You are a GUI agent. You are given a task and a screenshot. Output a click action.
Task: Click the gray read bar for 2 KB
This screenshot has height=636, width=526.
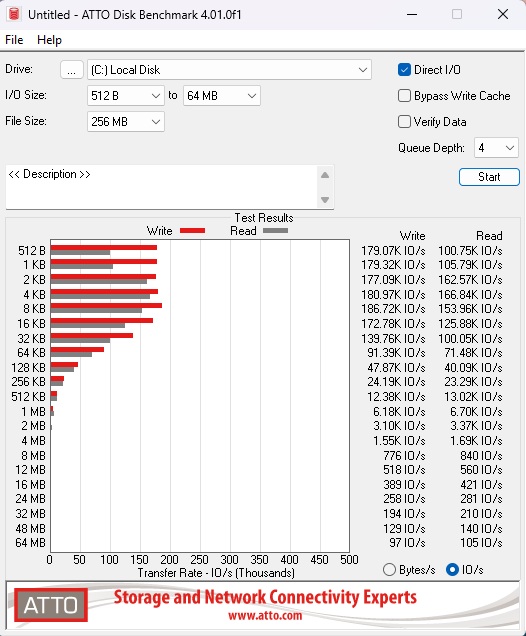point(99,281)
